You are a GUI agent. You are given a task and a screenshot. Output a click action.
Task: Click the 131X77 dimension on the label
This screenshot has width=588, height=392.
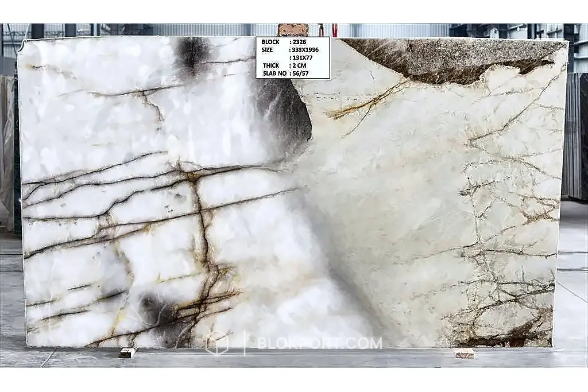[301, 58]
